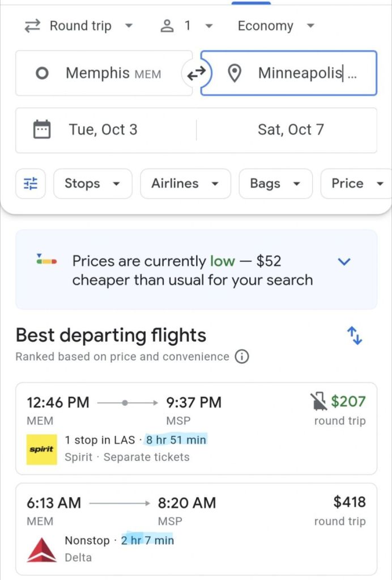
Task: Select the Tue, Oct 3 departure date
Action: point(103,130)
